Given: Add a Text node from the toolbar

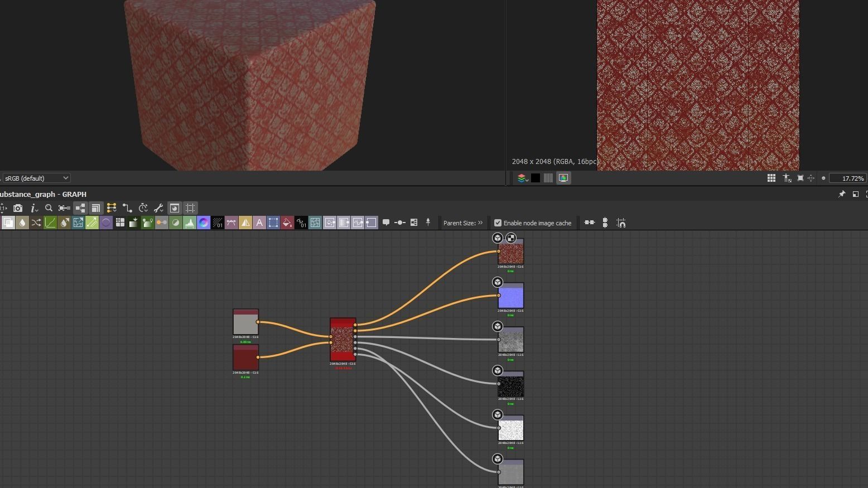Looking at the screenshot, I should (x=259, y=223).
